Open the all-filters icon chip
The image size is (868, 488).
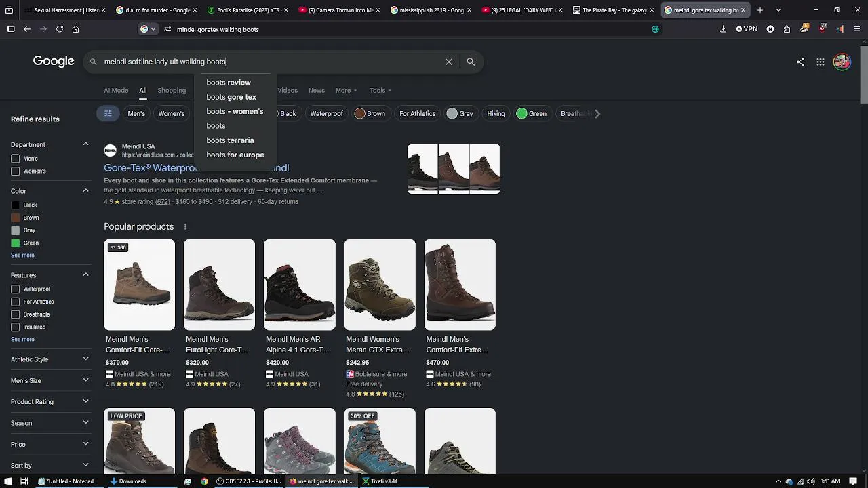pyautogui.click(x=108, y=114)
